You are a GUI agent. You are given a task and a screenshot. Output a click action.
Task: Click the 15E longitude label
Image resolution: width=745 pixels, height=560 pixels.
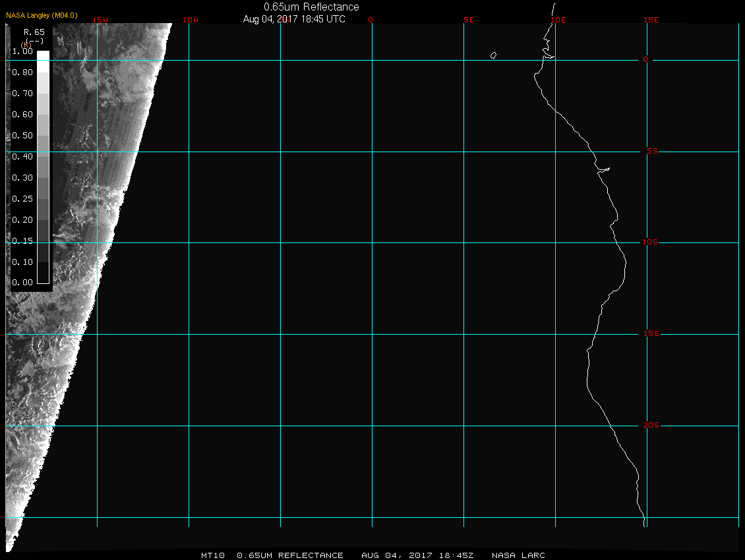pyautogui.click(x=651, y=20)
